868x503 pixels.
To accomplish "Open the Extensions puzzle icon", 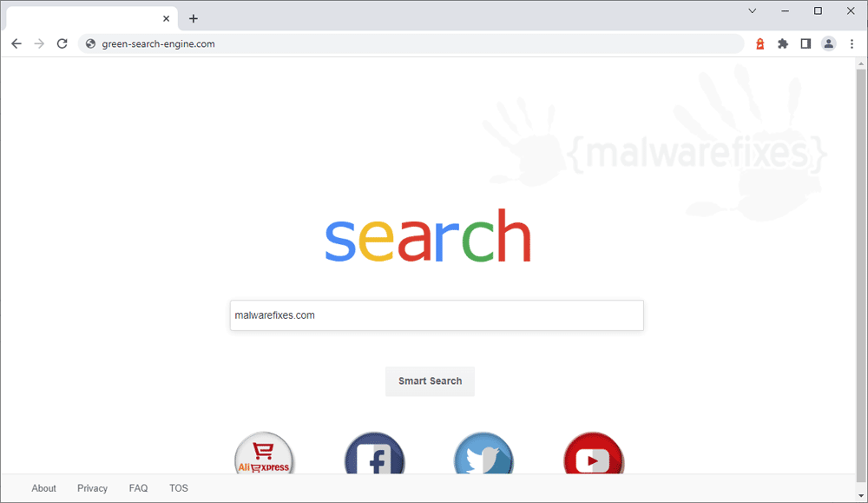I will click(x=783, y=43).
